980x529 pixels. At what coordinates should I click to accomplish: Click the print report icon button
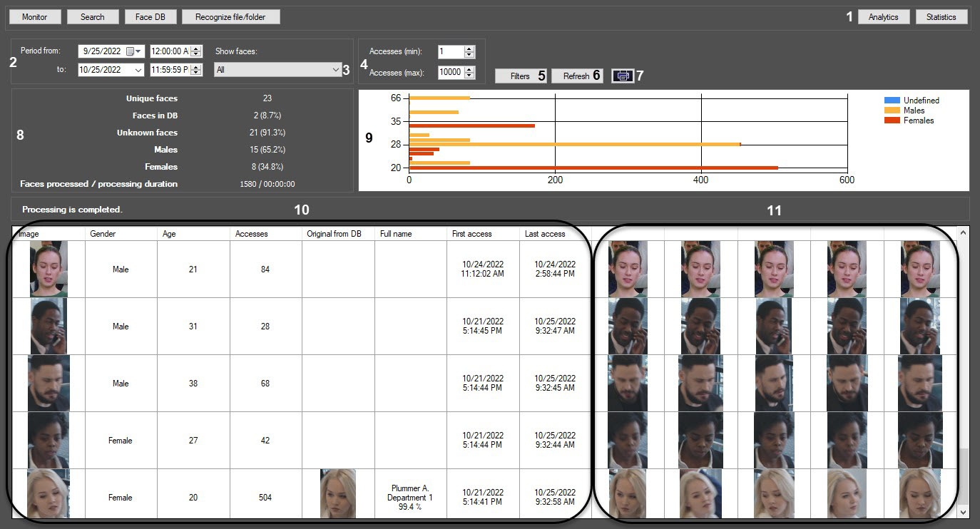coord(622,76)
